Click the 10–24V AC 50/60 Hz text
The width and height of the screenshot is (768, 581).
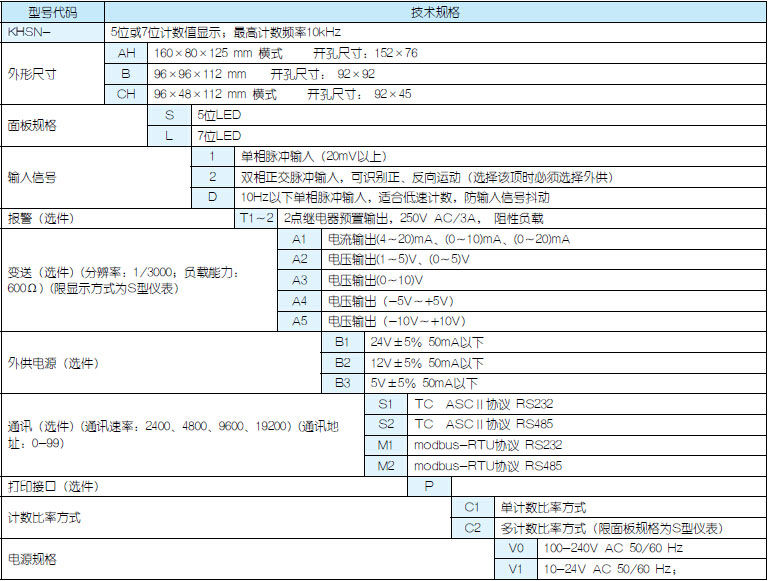click(x=608, y=569)
